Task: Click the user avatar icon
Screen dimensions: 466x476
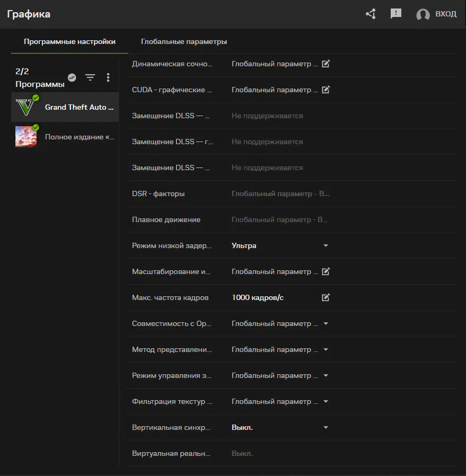Action: [423, 14]
